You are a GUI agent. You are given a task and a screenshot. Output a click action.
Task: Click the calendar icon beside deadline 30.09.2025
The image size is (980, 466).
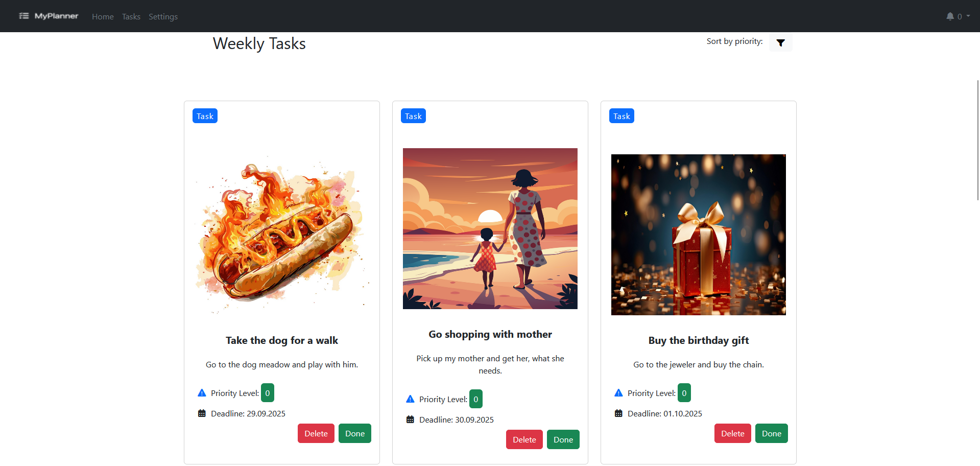(410, 420)
